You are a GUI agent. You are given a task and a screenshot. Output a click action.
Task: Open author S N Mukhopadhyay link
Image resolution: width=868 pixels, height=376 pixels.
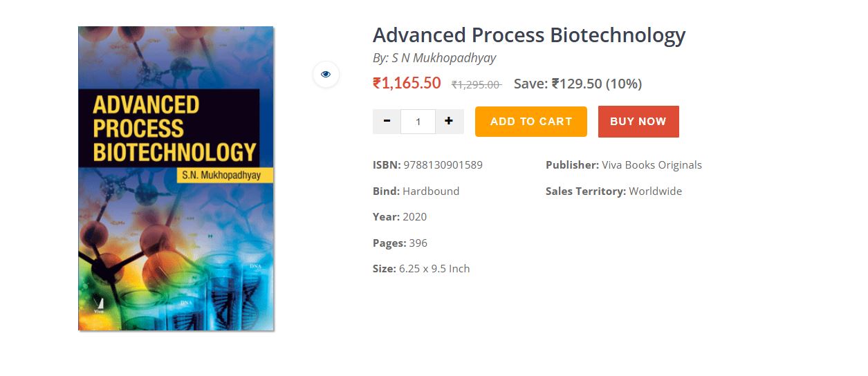click(x=443, y=58)
